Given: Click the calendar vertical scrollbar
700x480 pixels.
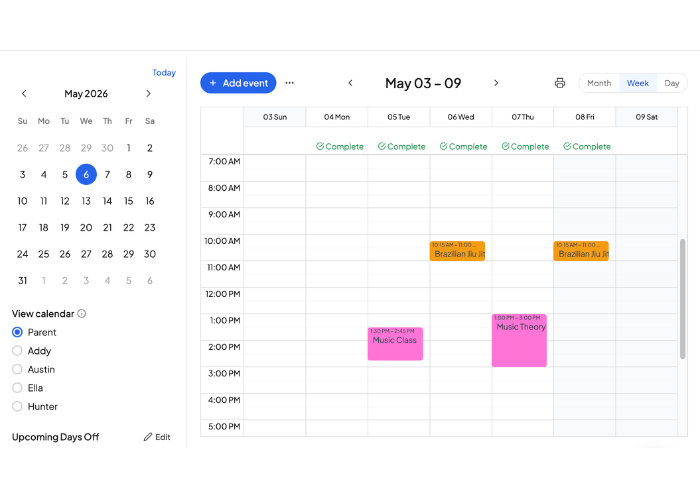Looking at the screenshot, I should pyautogui.click(x=682, y=299).
